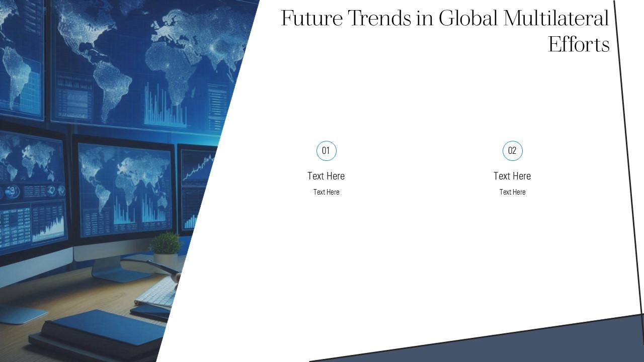644x362 pixels.
Task: Select the dark blue shape at slide bottom
Action: [x=503, y=344]
